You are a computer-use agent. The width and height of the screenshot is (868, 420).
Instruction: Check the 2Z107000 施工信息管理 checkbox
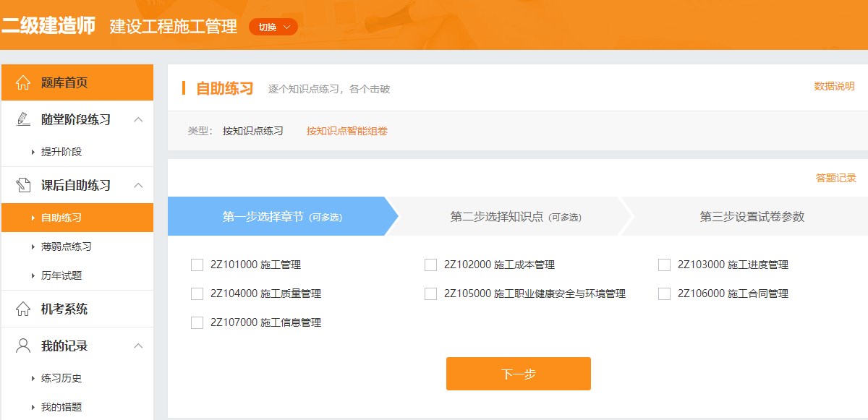click(x=196, y=322)
